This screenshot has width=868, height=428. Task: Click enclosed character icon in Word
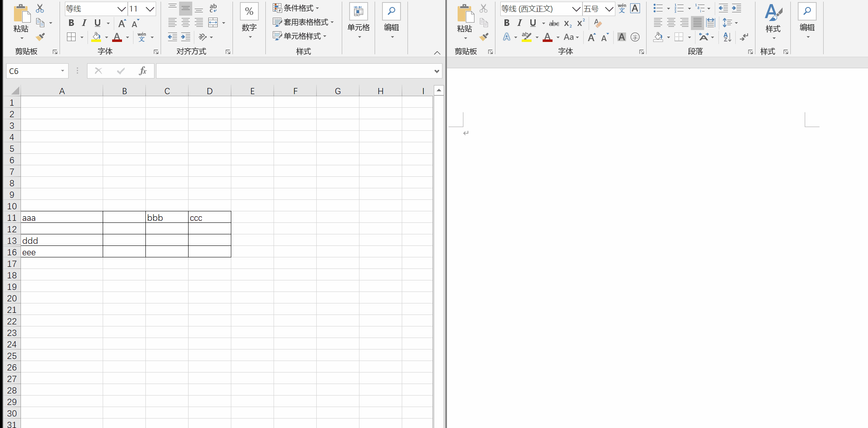(635, 37)
